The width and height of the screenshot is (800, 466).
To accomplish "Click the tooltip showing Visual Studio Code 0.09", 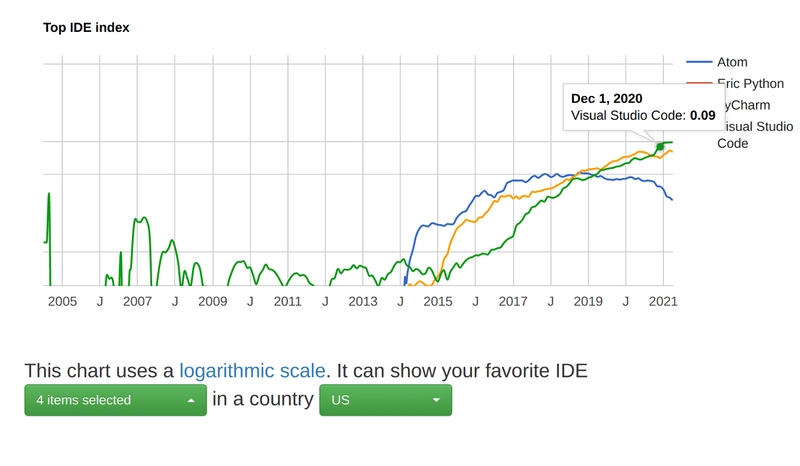I will [x=643, y=107].
